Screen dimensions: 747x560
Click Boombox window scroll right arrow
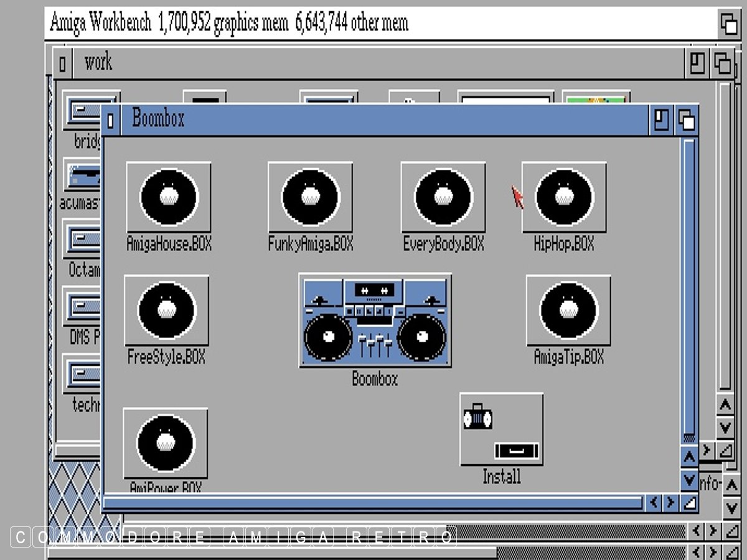[x=670, y=502]
